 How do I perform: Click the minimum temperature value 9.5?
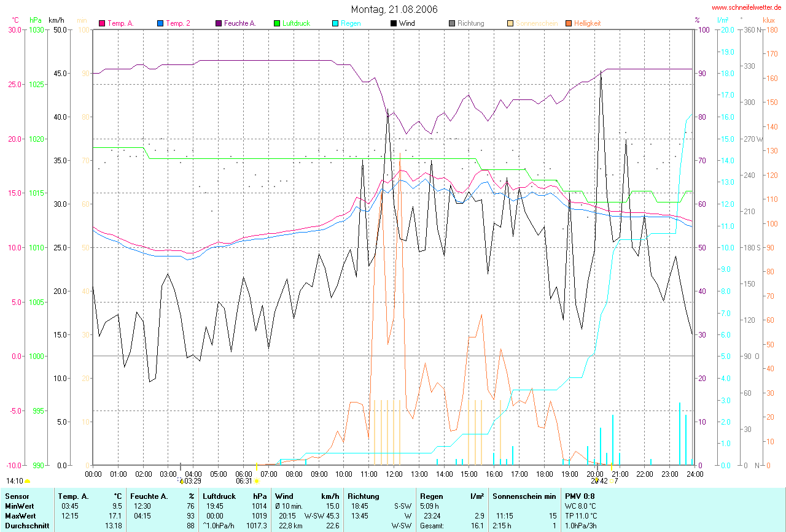tap(119, 506)
